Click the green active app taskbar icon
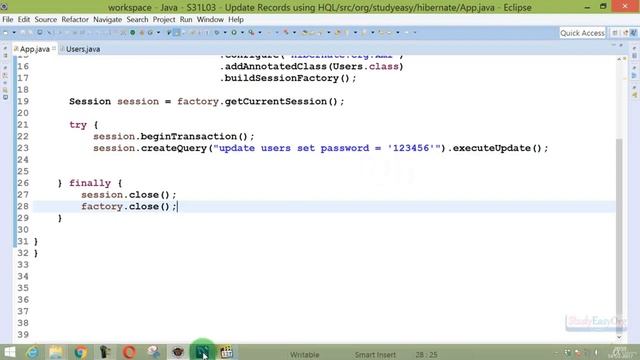This screenshot has height=360, width=640. 202,351
